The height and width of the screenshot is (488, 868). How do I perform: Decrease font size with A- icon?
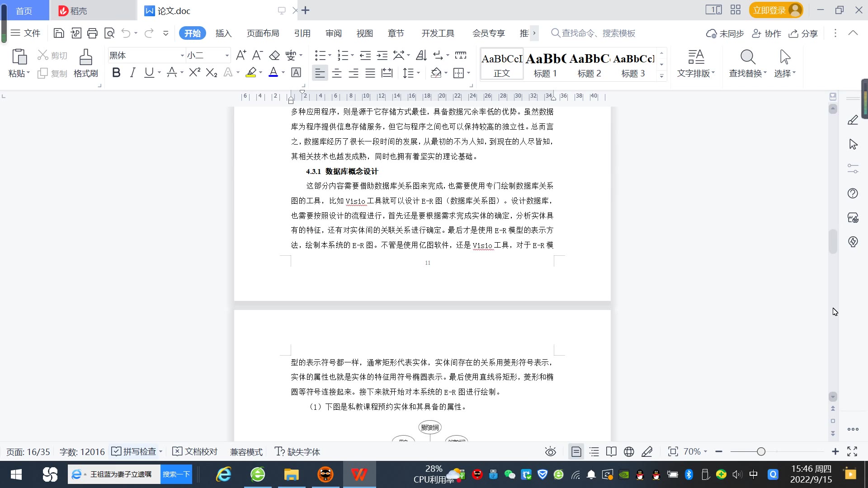pos(257,56)
